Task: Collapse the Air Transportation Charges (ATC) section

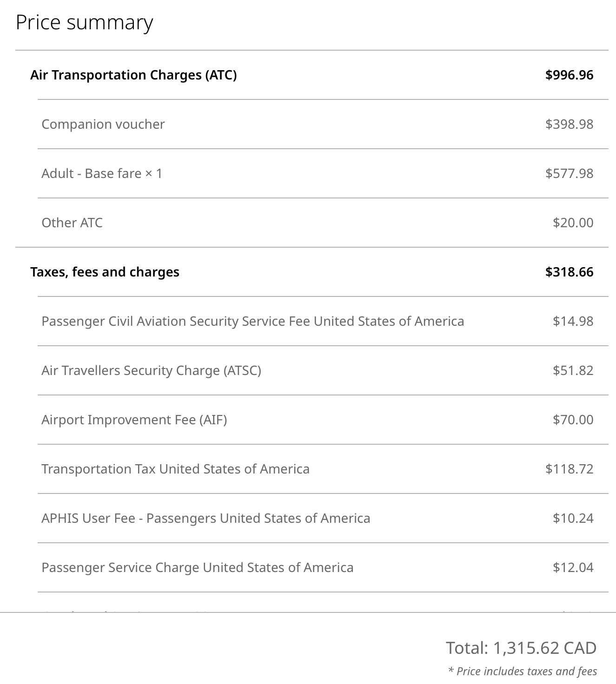Action: click(x=133, y=75)
